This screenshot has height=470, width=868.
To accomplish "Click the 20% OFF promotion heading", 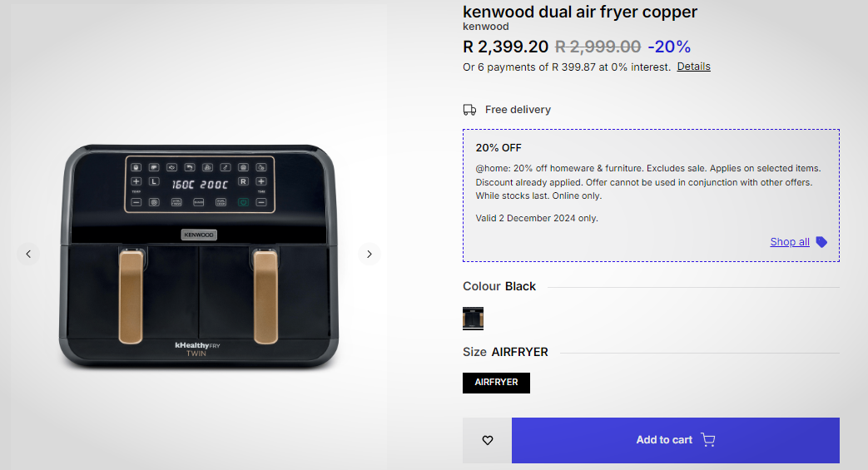I will [498, 148].
